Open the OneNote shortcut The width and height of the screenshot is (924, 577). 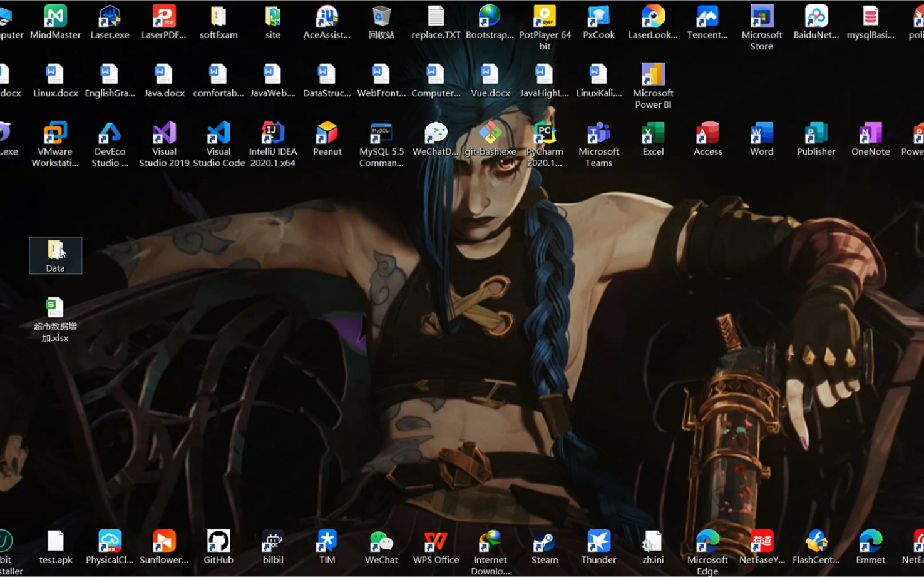pos(870,138)
